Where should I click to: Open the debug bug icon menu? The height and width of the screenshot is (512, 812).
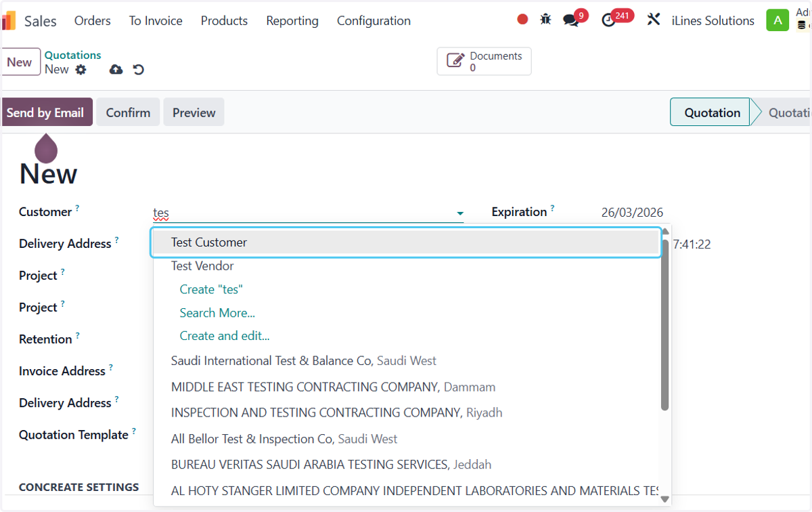pyautogui.click(x=546, y=20)
